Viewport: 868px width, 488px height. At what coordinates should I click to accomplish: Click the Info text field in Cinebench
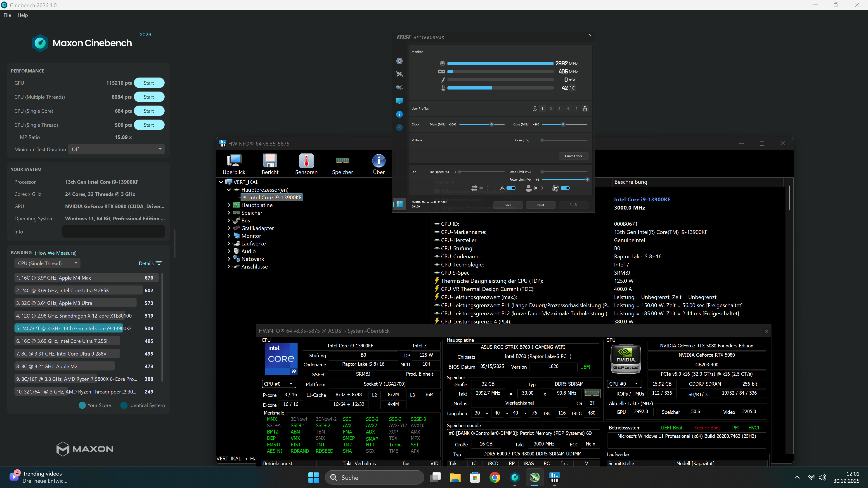click(x=113, y=231)
